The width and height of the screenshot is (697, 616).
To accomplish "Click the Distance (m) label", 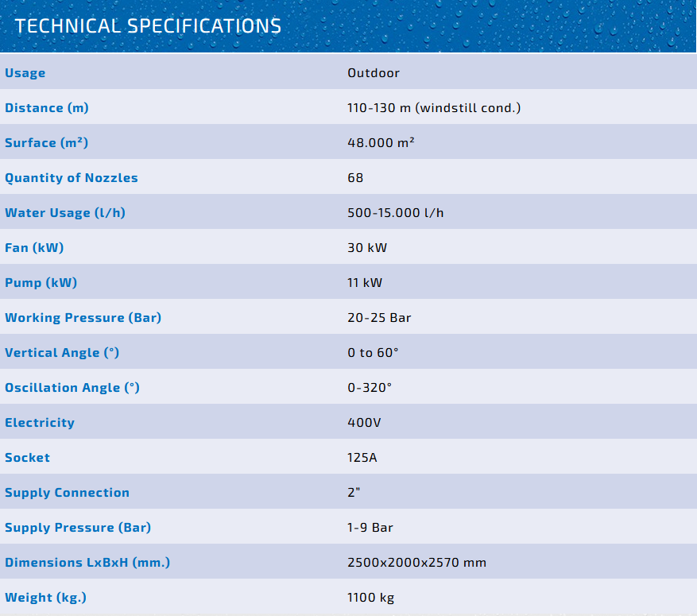I will (x=45, y=108).
